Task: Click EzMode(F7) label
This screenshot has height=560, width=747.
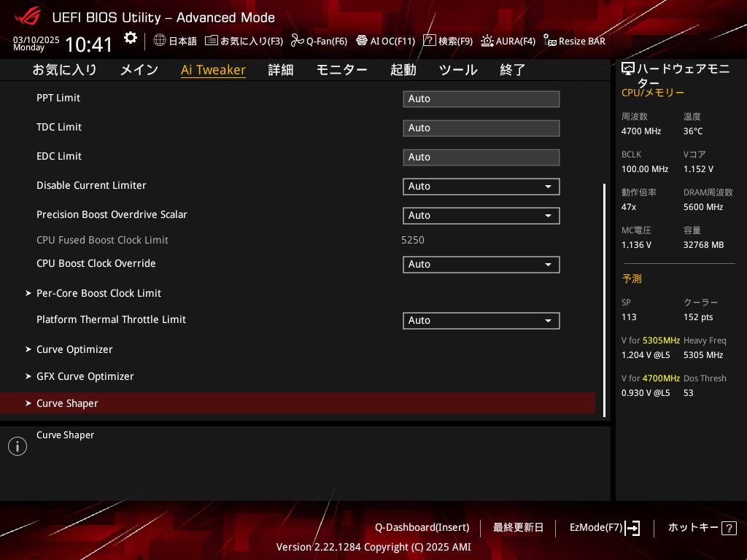Action: (596, 528)
